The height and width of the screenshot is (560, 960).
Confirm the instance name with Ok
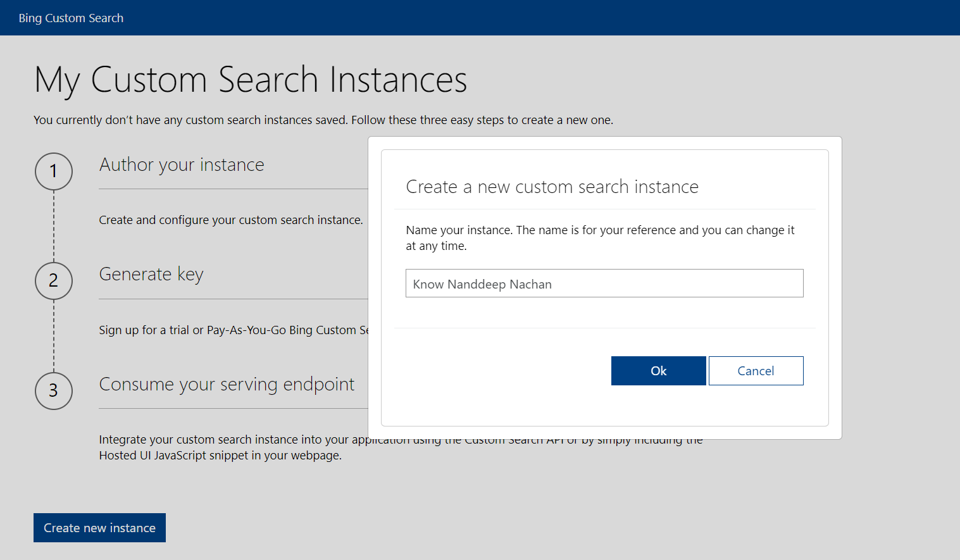click(658, 371)
